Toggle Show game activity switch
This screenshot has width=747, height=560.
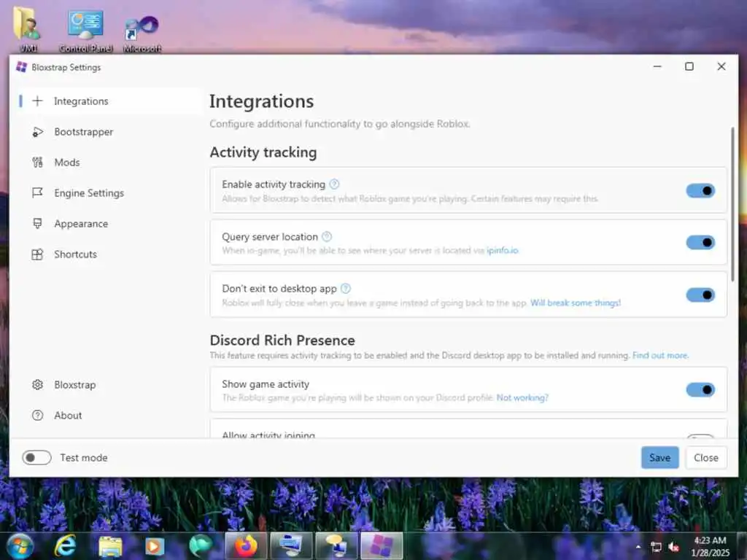[700, 389]
